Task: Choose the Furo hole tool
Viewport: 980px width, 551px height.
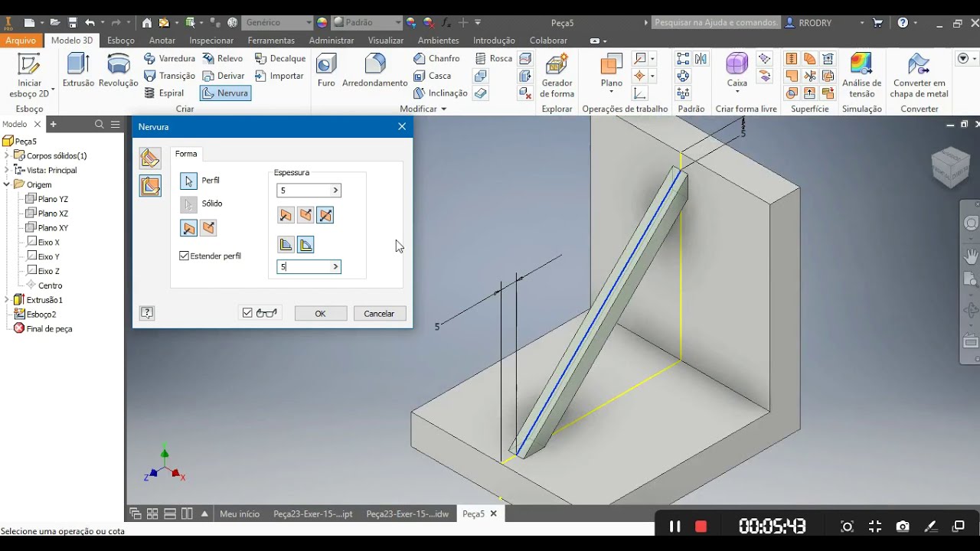Action: [326, 70]
